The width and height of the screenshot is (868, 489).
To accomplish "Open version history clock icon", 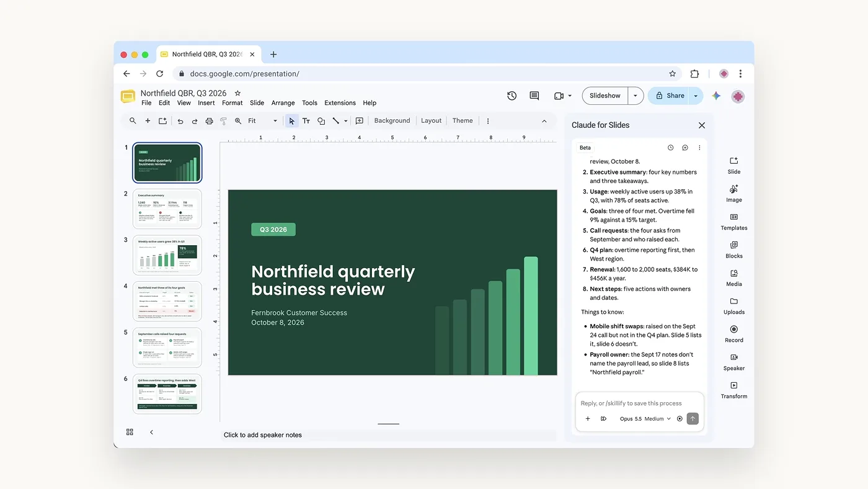I will coord(511,96).
